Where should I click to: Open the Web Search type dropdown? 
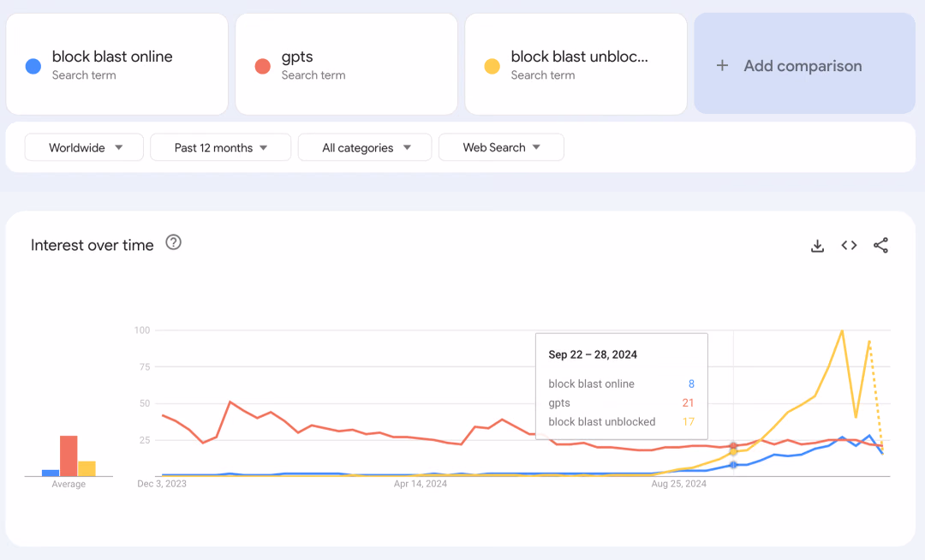[501, 147]
